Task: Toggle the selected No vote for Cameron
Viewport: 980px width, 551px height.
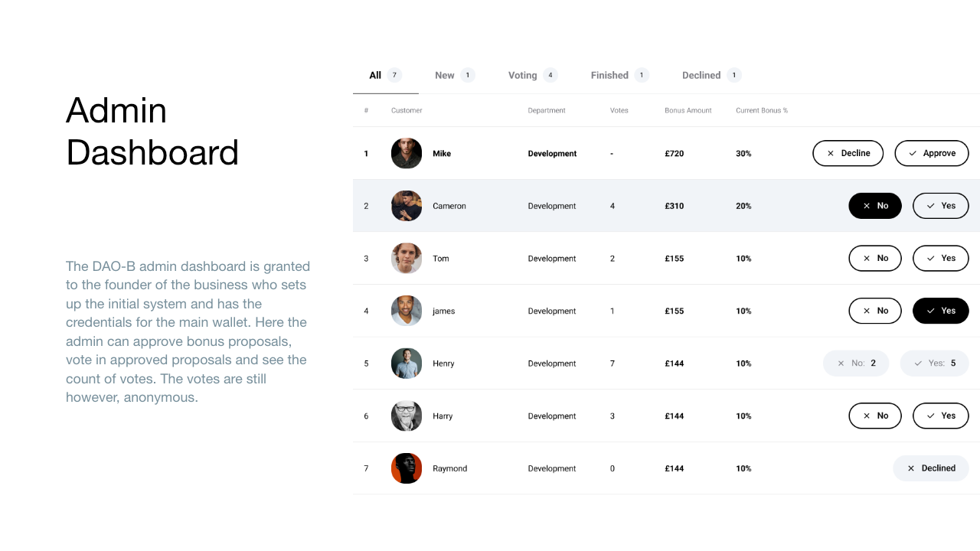Action: [x=875, y=206]
